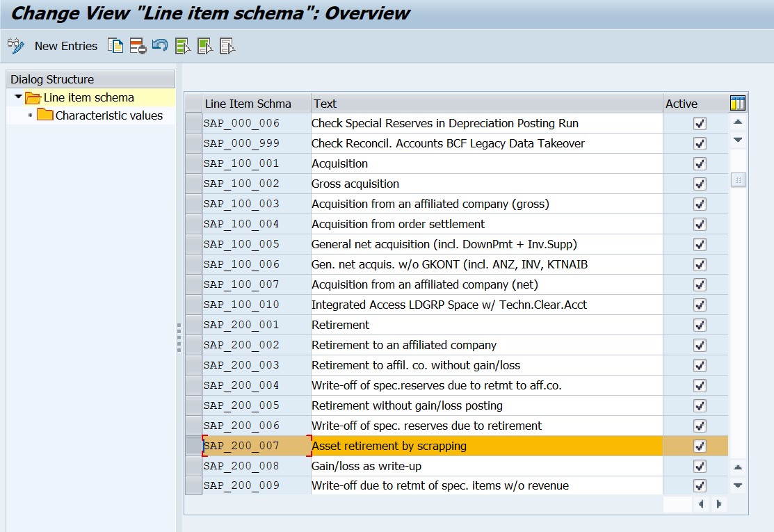Screen dimensions: 774x532
Task: Uncheck Active box for SAP_100_001 Acquisition
Action: point(700,164)
